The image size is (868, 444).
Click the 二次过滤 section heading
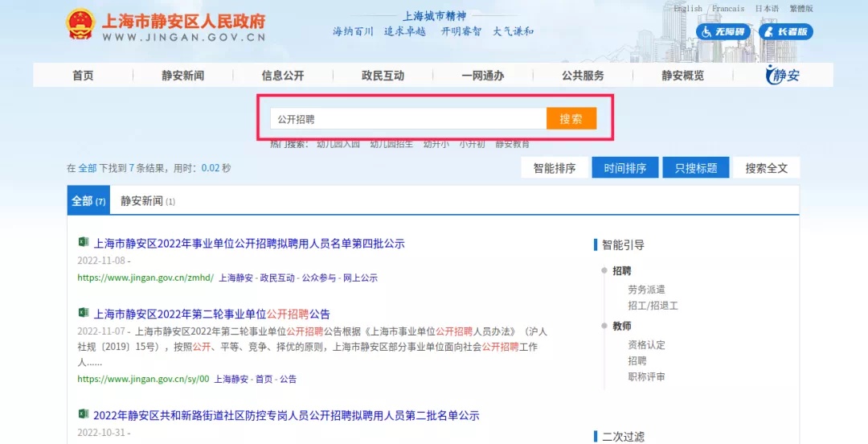coord(624,437)
